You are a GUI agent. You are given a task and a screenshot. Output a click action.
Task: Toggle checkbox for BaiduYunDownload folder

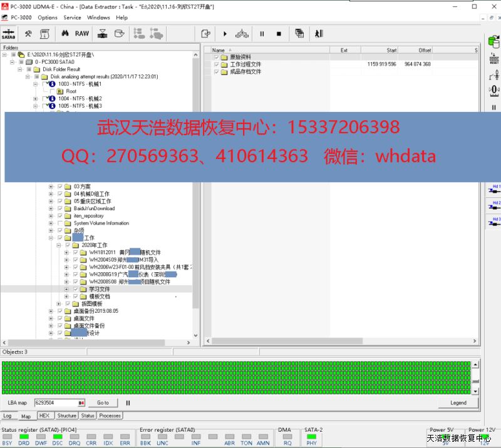pyautogui.click(x=60, y=208)
